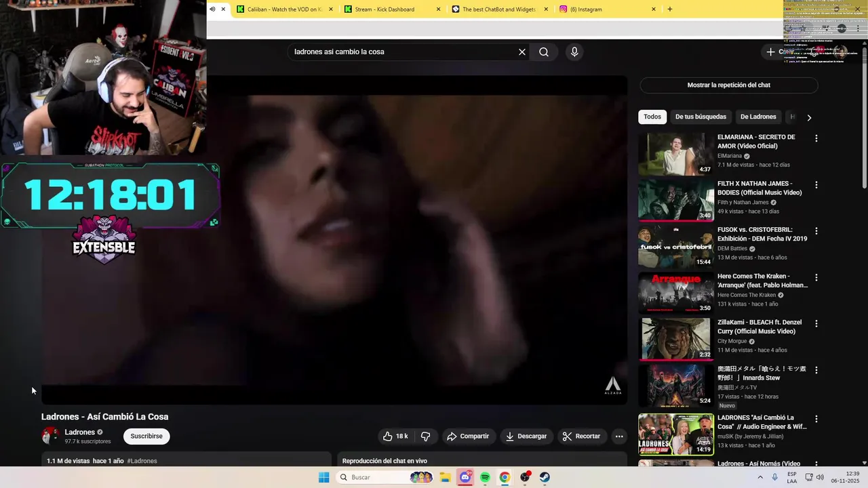Open LADRONES Audio Engineer reaction video title
The width and height of the screenshot is (868, 488).
(762, 422)
